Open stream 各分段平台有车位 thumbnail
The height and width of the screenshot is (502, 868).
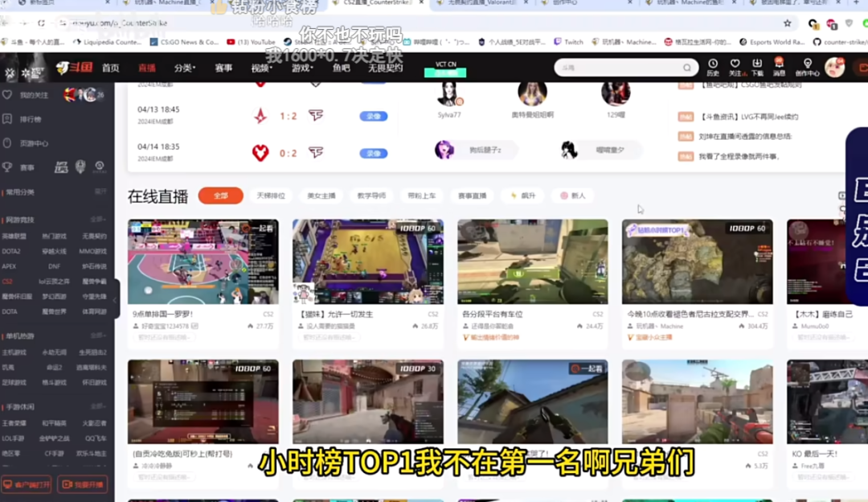click(533, 261)
